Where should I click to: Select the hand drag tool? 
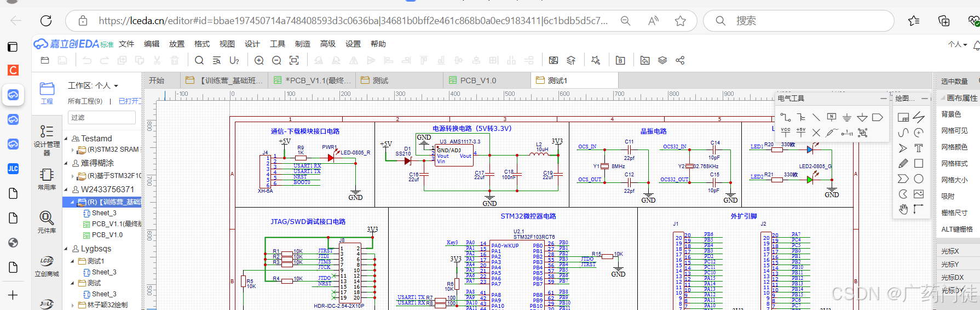click(x=903, y=209)
